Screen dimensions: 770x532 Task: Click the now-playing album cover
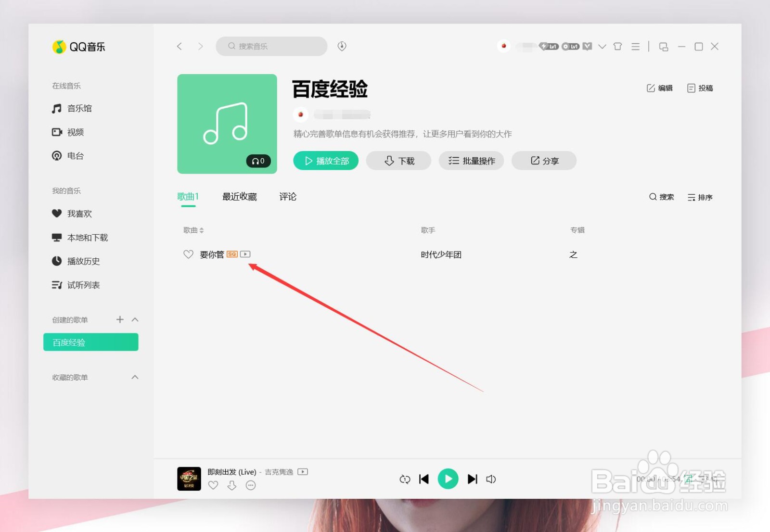[189, 479]
